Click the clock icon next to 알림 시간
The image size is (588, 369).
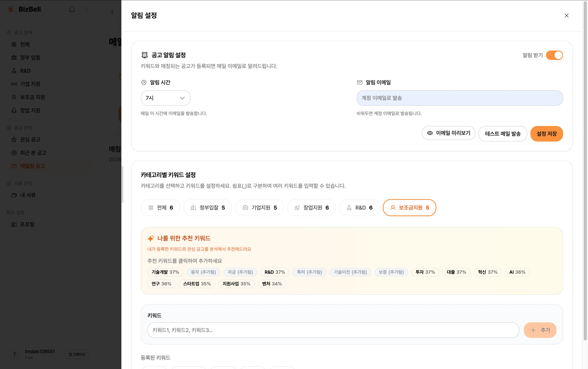pos(144,82)
